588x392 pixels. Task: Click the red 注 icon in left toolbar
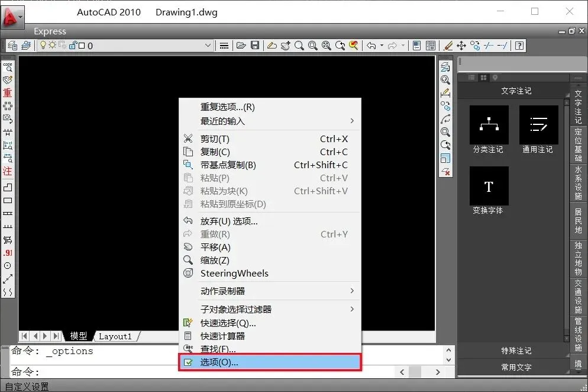8,171
